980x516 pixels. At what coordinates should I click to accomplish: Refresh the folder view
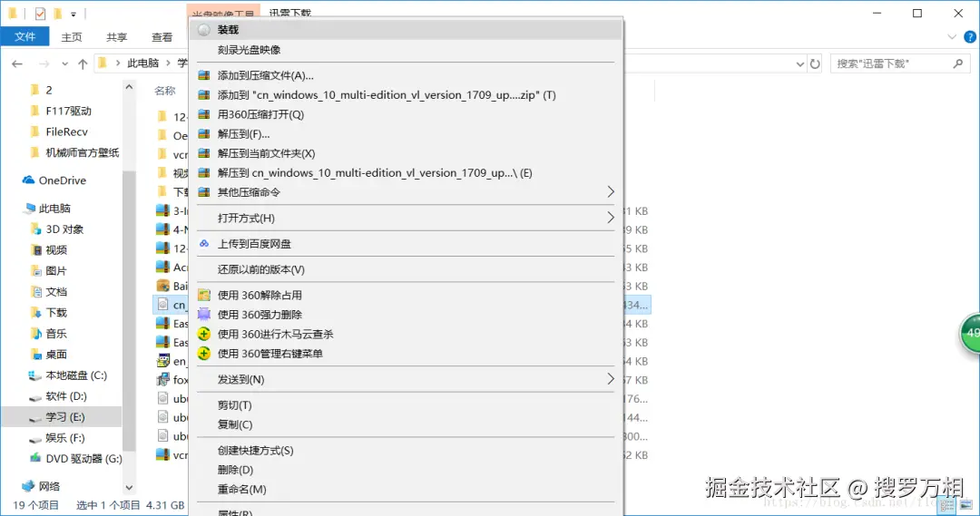(815, 63)
